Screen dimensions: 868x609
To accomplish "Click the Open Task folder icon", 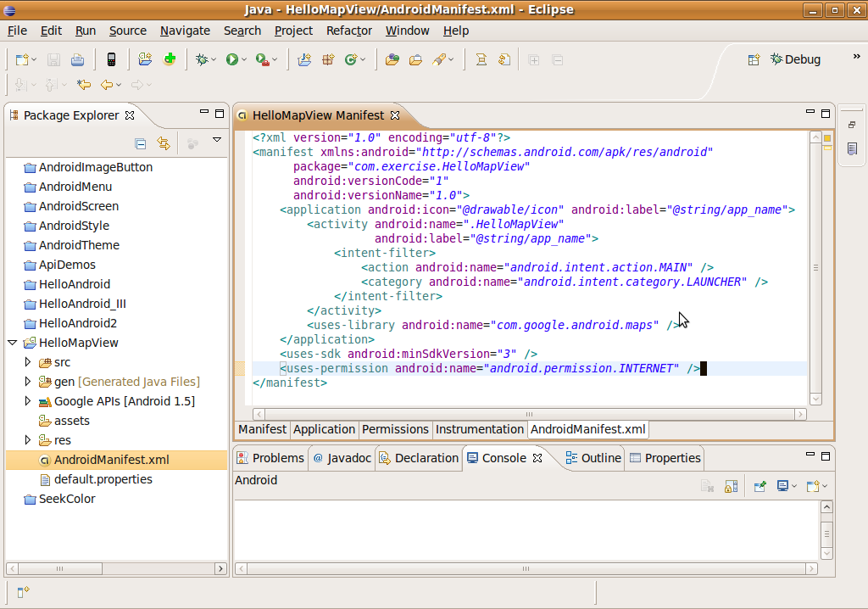I will pyautogui.click(x=415, y=60).
